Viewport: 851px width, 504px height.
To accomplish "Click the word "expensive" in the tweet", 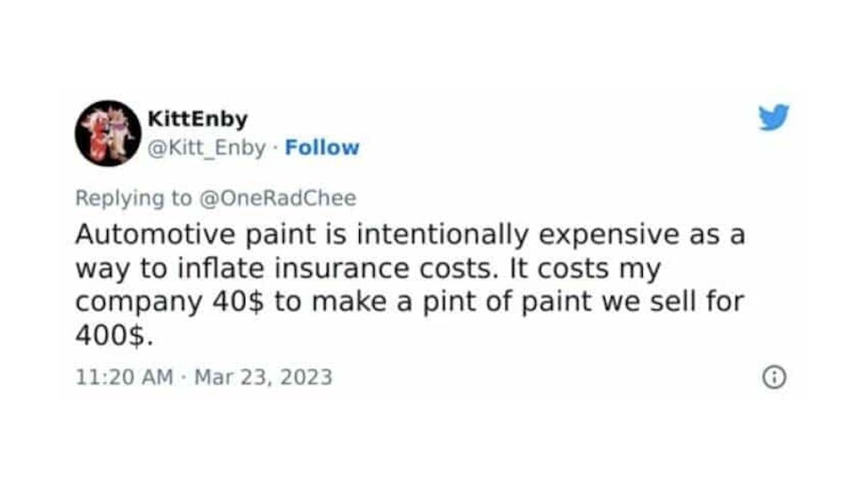I will (609, 234).
